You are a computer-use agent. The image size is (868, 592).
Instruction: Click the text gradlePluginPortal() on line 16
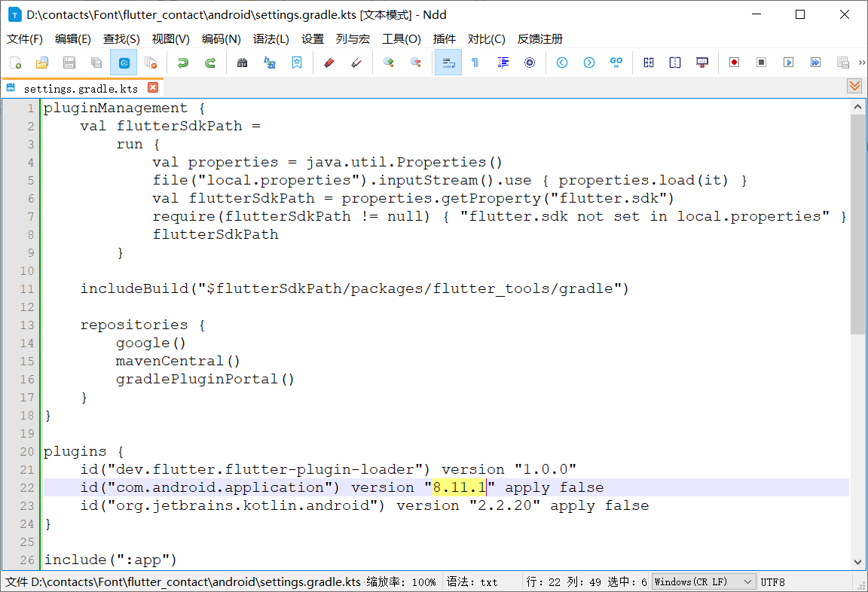205,380
